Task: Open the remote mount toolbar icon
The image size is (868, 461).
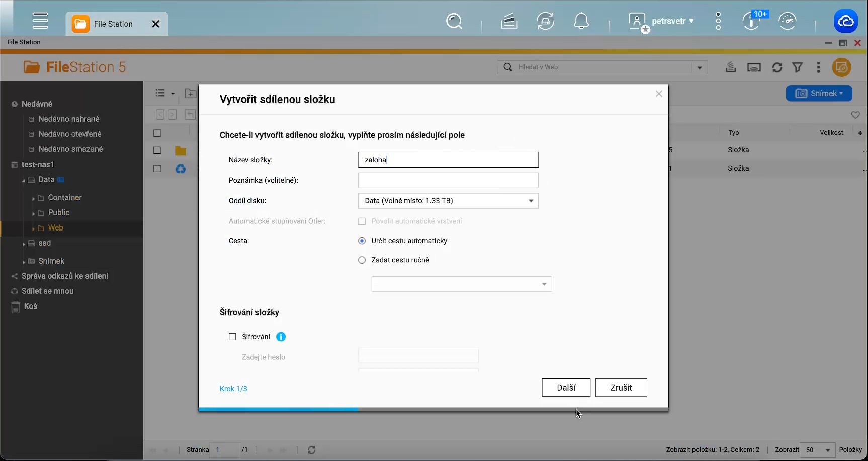Action: (x=731, y=67)
